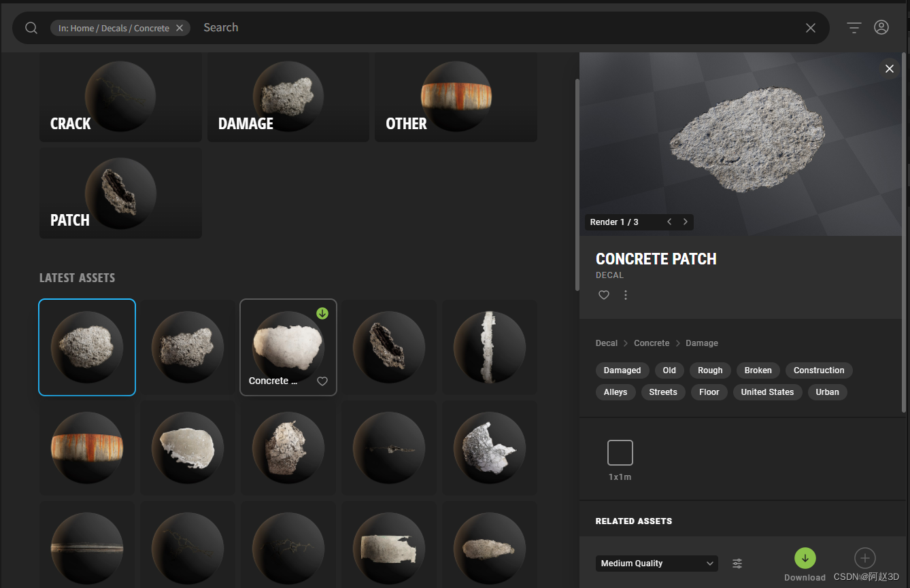Open the PATCH category tile

click(120, 194)
